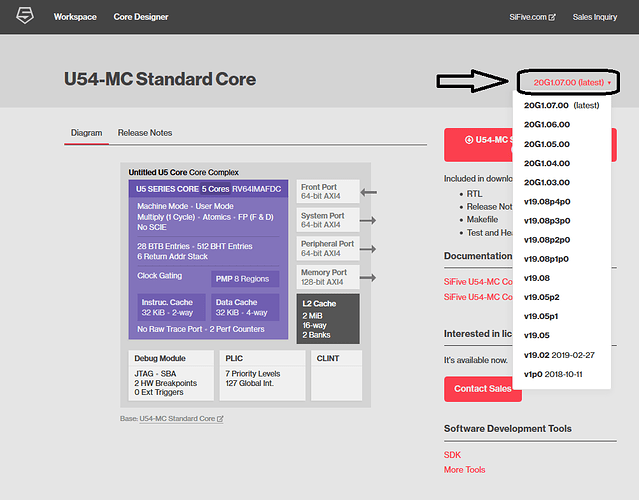Select version 20G1.07.00 (latest) from list
The image size is (639, 500).
pyautogui.click(x=562, y=105)
